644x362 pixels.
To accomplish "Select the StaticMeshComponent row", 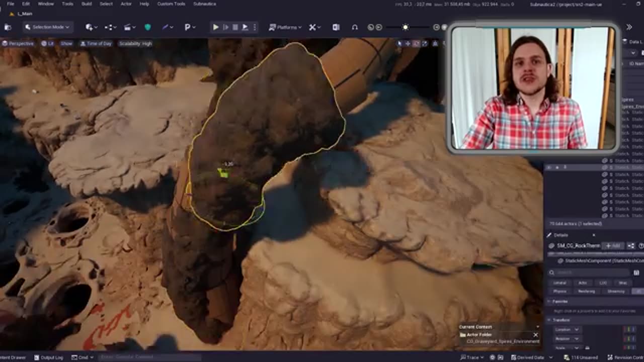I will (601, 261).
